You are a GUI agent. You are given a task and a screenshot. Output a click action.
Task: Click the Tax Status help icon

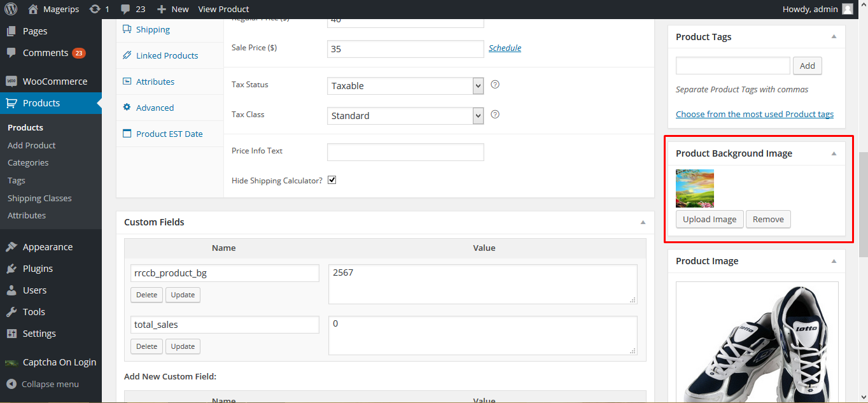pos(495,85)
